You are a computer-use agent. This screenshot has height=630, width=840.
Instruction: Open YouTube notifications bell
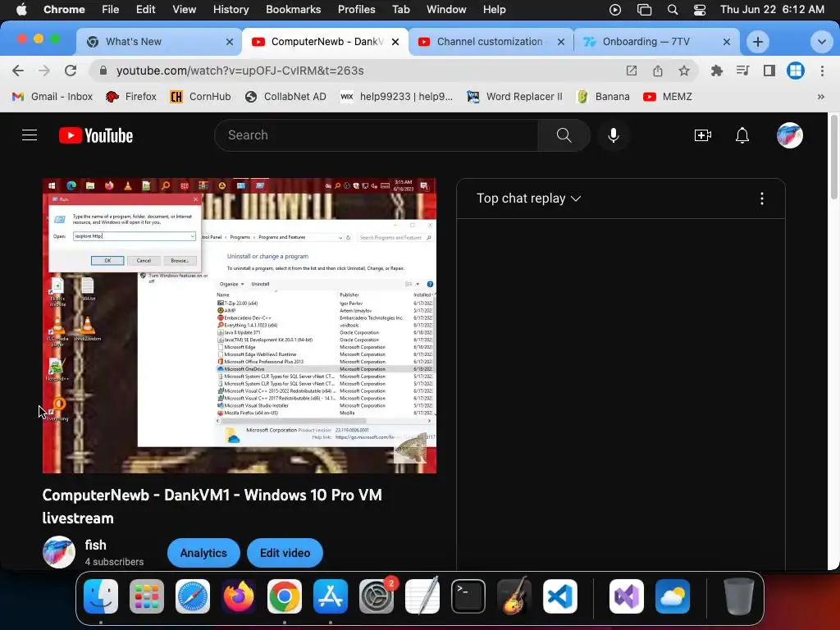[742, 135]
